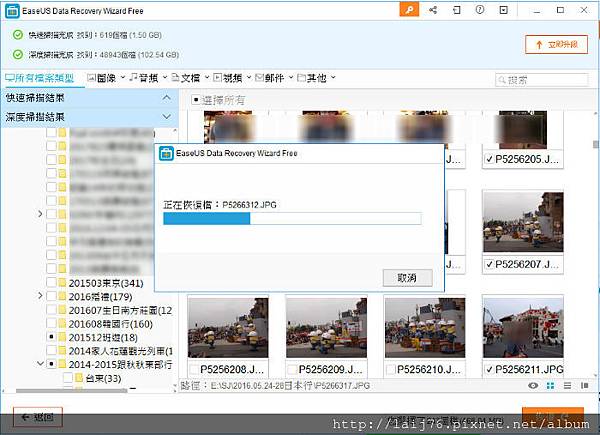Click the orange recover button at bottom right

pyautogui.click(x=553, y=417)
